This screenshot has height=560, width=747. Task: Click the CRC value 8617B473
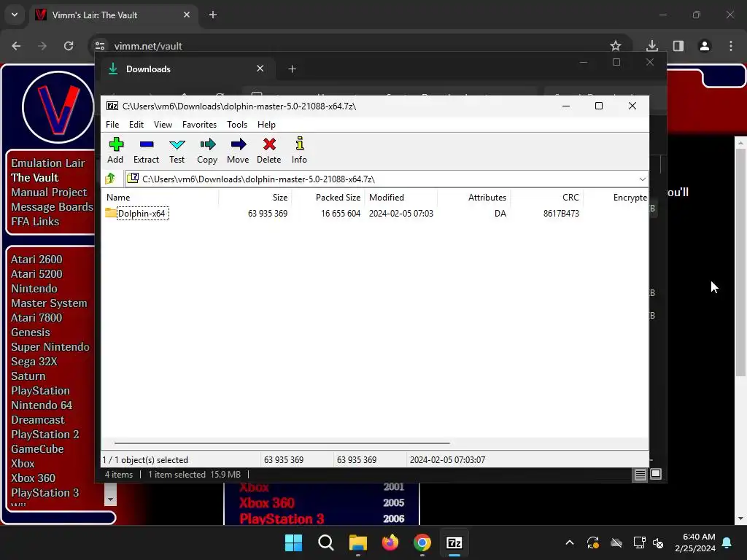pyautogui.click(x=561, y=214)
